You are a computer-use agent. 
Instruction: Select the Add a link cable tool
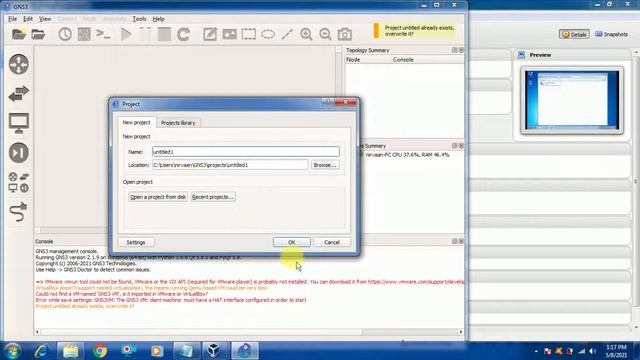[x=19, y=212]
